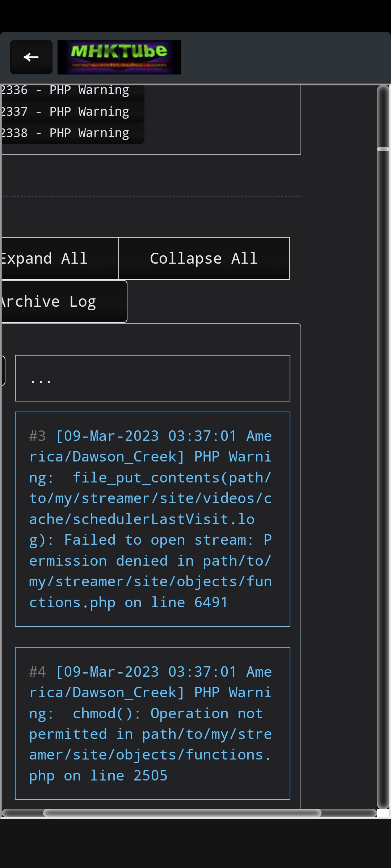Click the #4 entry number label

click(37, 671)
